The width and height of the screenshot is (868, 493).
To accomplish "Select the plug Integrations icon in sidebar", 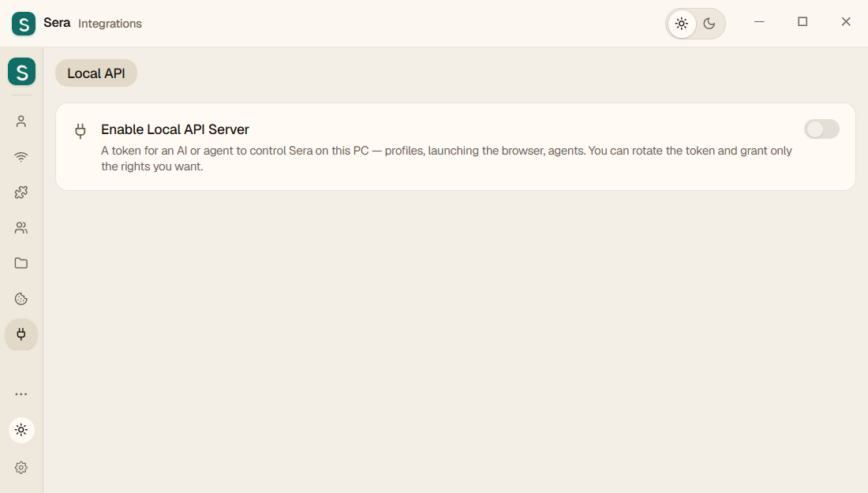I will [x=21, y=334].
